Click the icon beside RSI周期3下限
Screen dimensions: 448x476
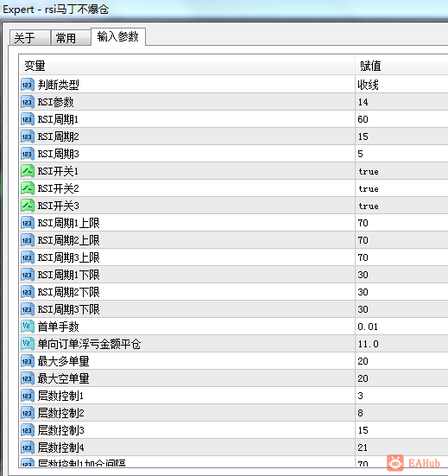pos(28,309)
